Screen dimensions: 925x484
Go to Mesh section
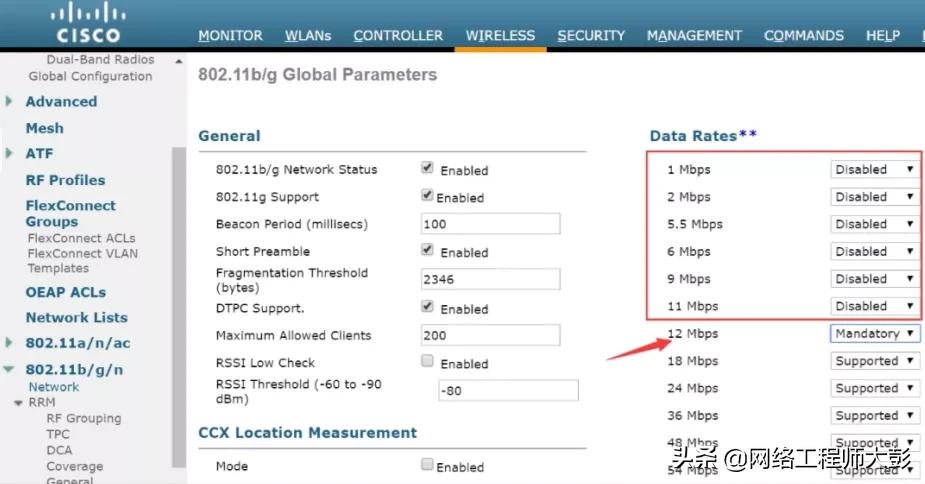coord(44,128)
